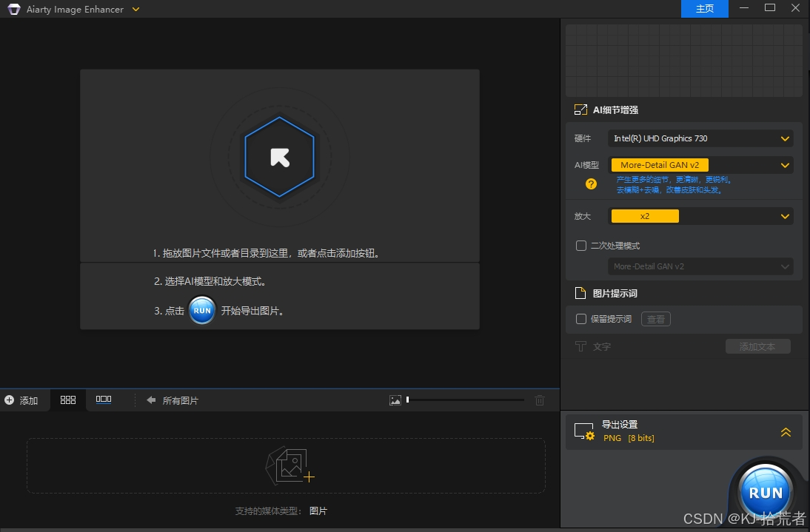Click the blue hexagon import arrow icon
Image resolution: width=810 pixels, height=532 pixels.
(x=279, y=157)
